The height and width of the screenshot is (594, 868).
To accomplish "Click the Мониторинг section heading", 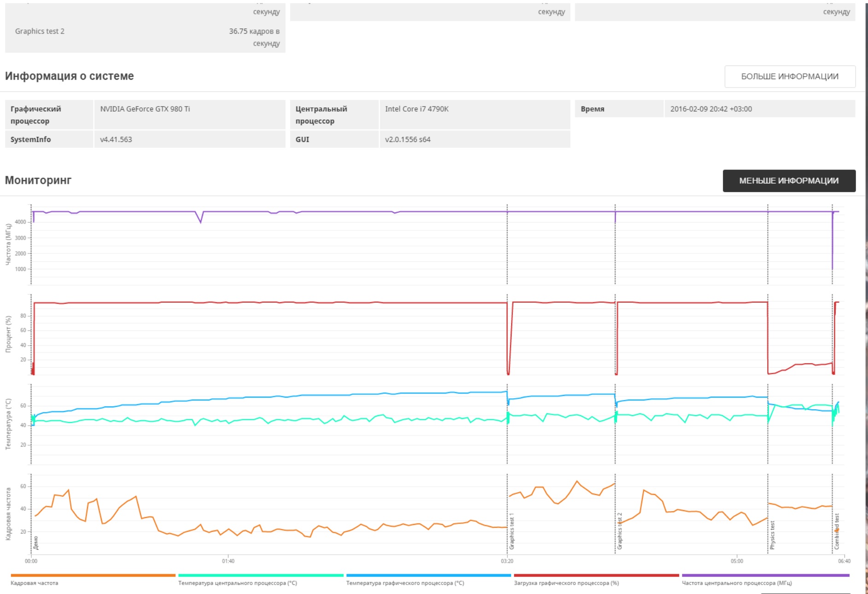I will [38, 180].
